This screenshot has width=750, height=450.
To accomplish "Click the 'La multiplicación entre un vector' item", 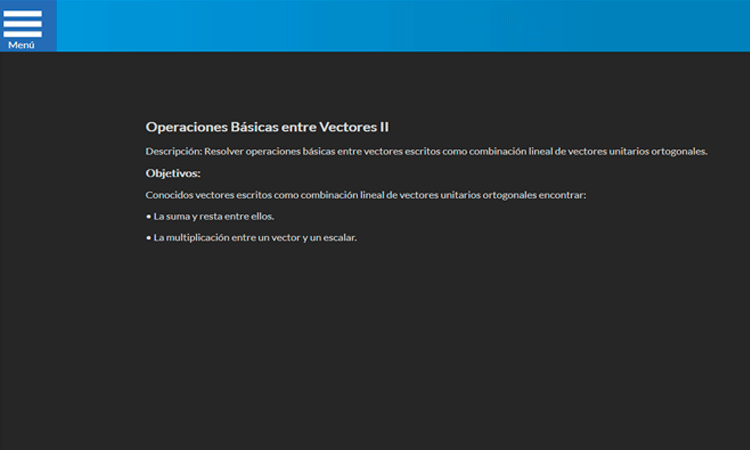I will tap(255, 238).
